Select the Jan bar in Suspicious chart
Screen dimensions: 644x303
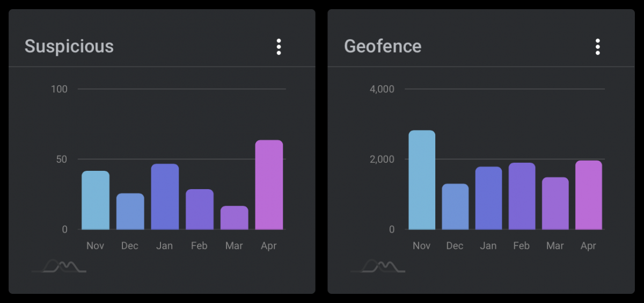[x=165, y=197]
